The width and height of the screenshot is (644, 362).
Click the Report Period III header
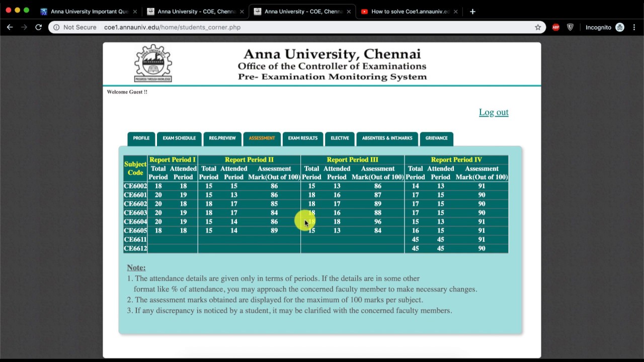[352, 160]
